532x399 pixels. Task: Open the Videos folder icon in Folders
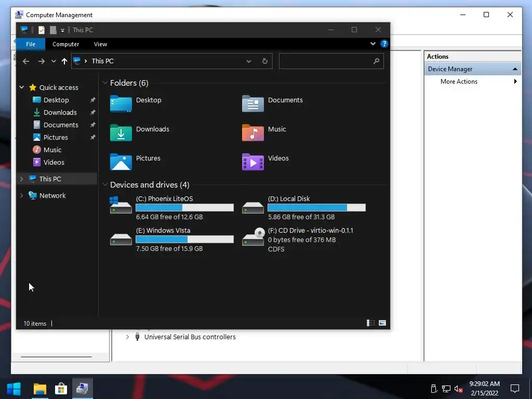tap(253, 162)
